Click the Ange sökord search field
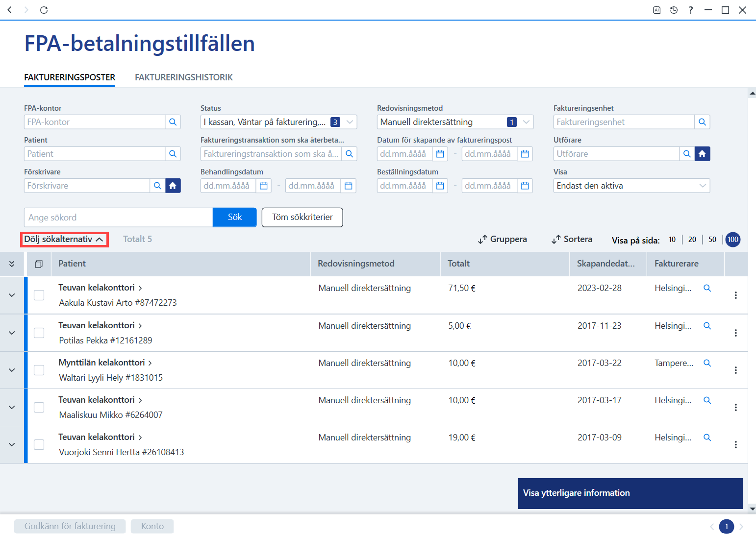This screenshot has height=535, width=756. [x=118, y=217]
